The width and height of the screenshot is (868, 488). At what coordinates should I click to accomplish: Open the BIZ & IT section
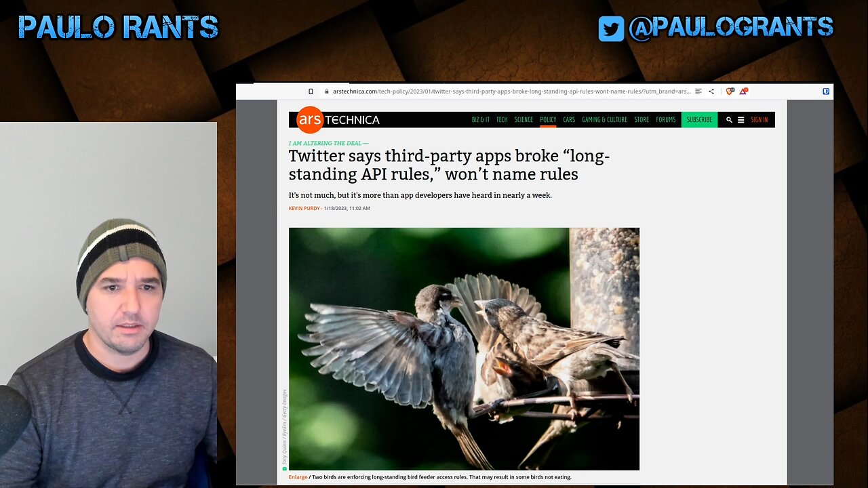[x=481, y=120]
